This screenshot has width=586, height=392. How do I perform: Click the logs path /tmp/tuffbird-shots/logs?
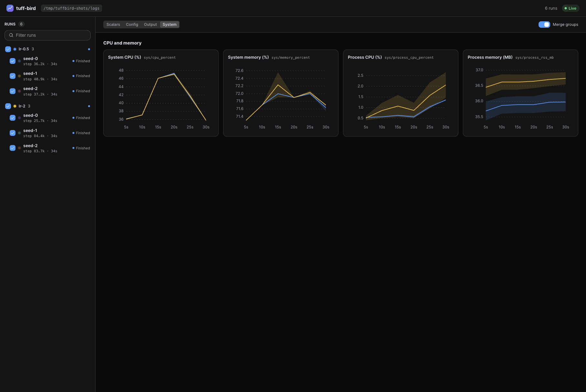click(72, 8)
